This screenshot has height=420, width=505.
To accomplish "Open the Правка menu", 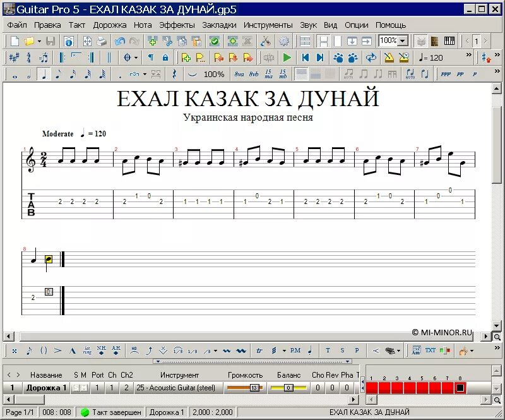I will [47, 25].
